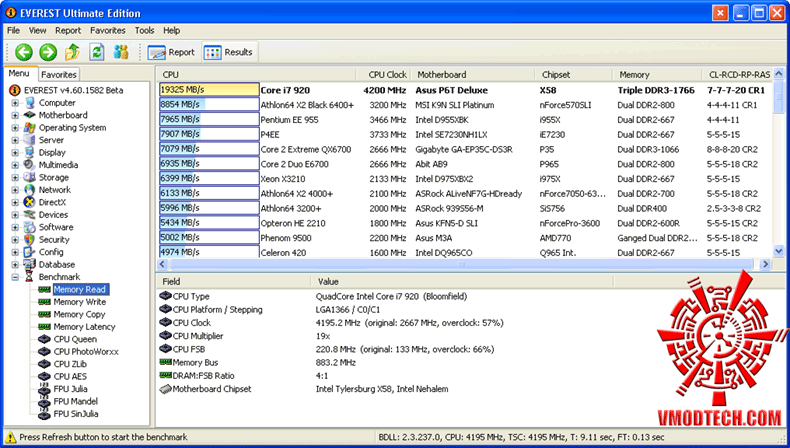Click the Results toolbar button
The width and height of the screenshot is (790, 448).
click(x=228, y=52)
